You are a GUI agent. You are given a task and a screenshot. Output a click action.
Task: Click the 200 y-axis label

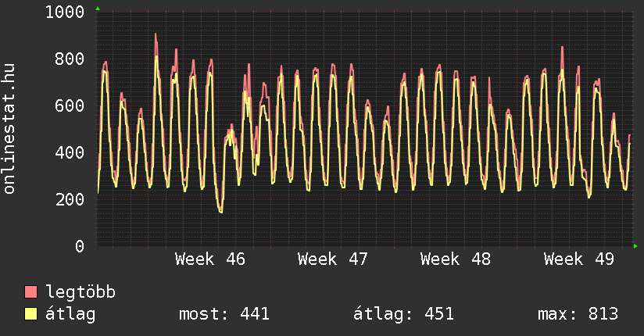click(70, 200)
